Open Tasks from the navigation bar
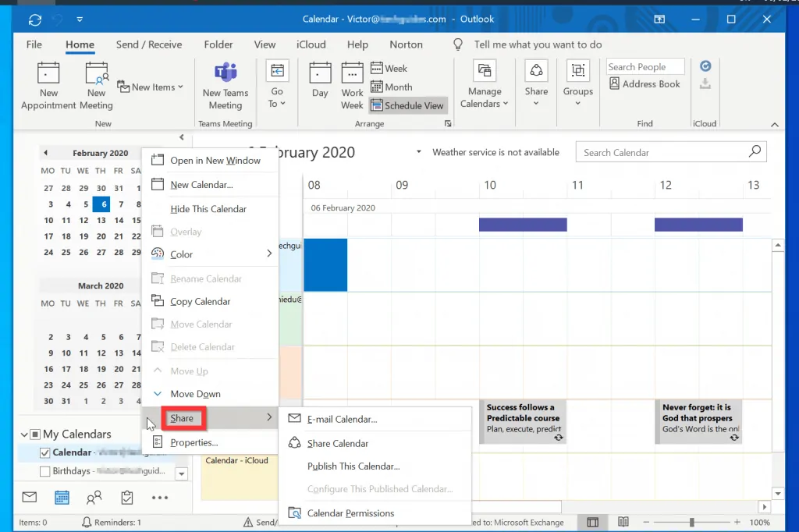This screenshot has width=799, height=532. click(127, 498)
